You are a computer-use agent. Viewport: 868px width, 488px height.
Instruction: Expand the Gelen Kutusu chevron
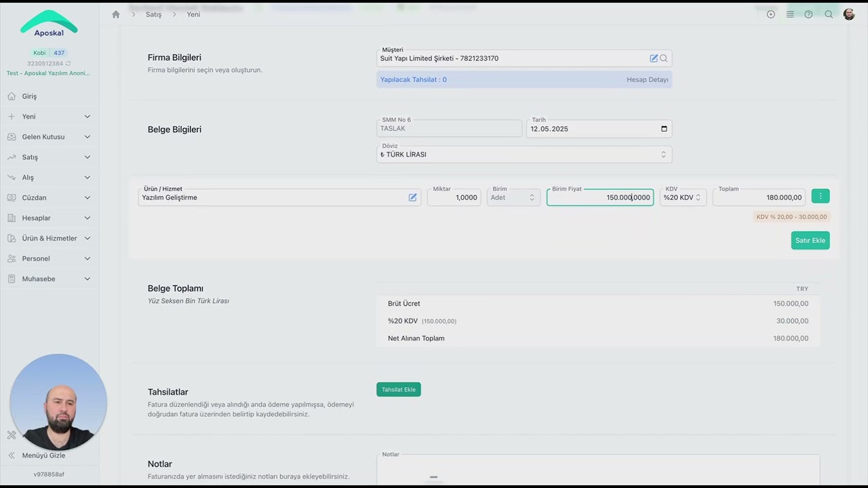pos(87,137)
